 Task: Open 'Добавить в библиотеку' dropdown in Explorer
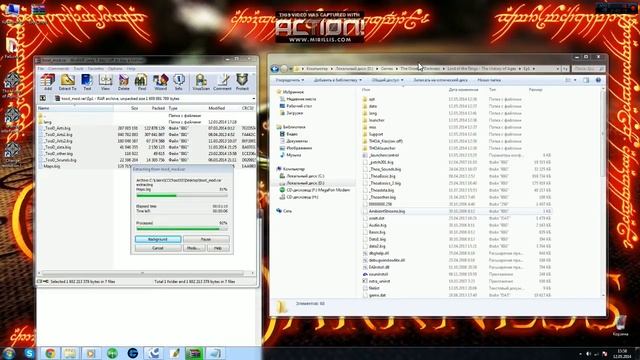pos(338,80)
